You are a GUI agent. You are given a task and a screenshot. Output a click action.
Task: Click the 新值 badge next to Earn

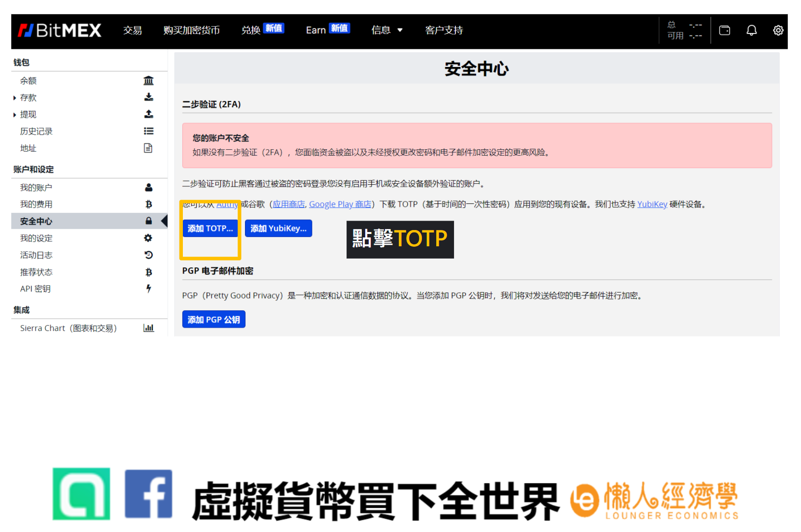pyautogui.click(x=339, y=28)
